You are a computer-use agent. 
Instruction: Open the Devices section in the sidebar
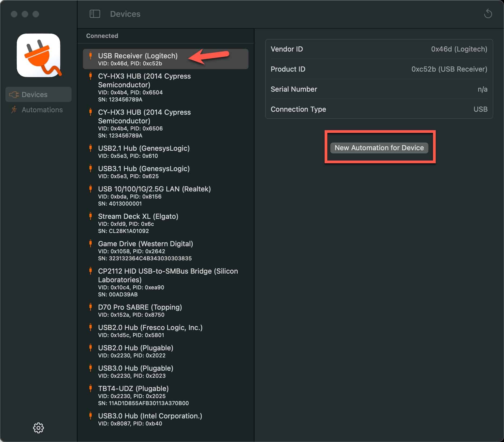[38, 94]
